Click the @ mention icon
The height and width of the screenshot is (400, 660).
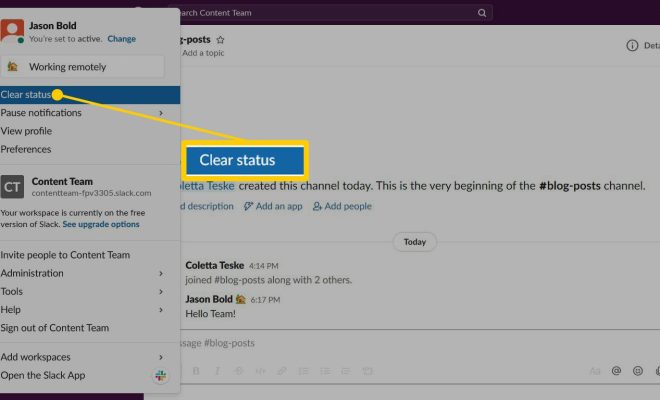pos(616,371)
